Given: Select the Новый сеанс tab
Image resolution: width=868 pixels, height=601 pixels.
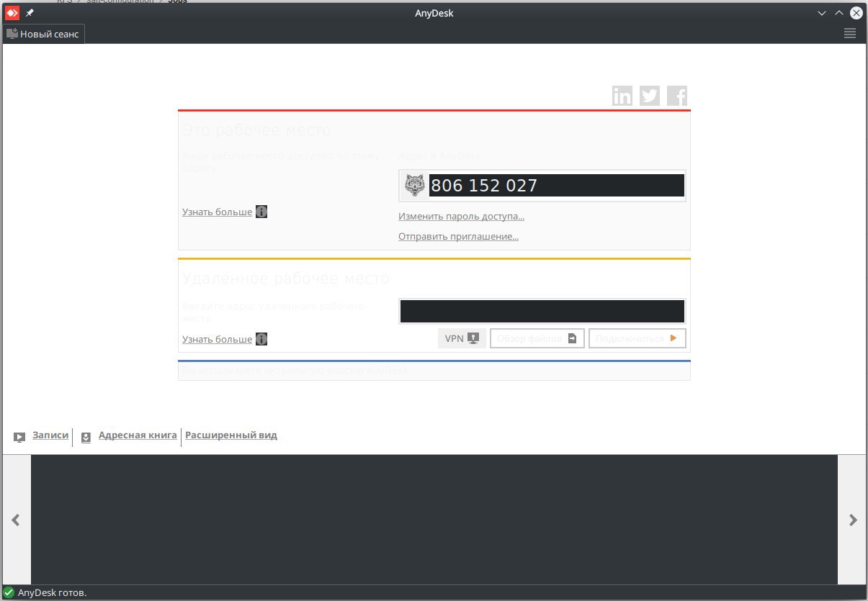Looking at the screenshot, I should [44, 34].
